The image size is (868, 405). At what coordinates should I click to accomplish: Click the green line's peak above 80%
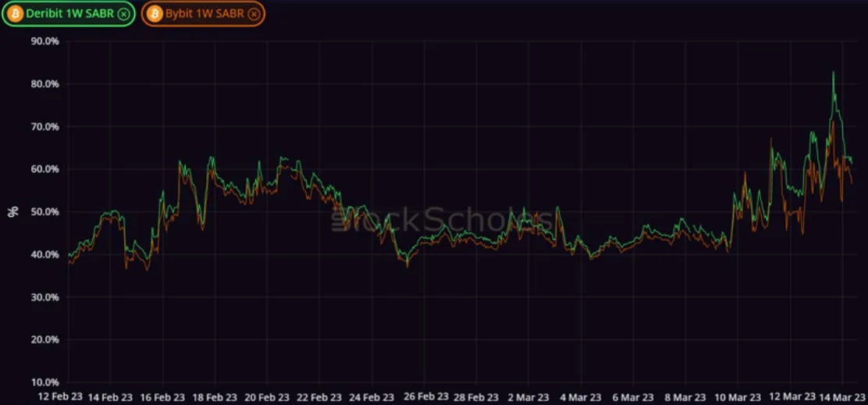tap(833, 72)
